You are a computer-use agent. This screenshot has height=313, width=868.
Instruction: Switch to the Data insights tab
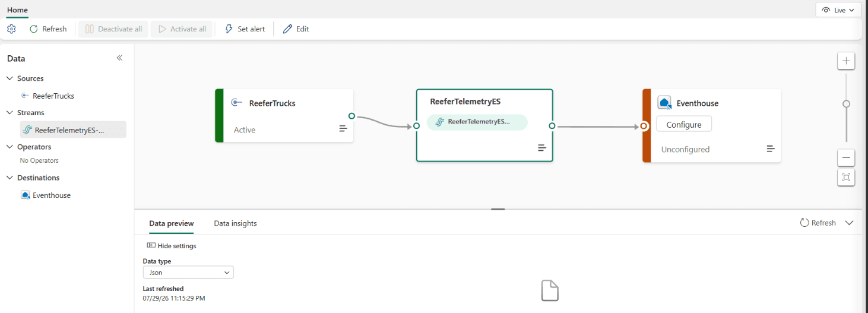click(235, 223)
